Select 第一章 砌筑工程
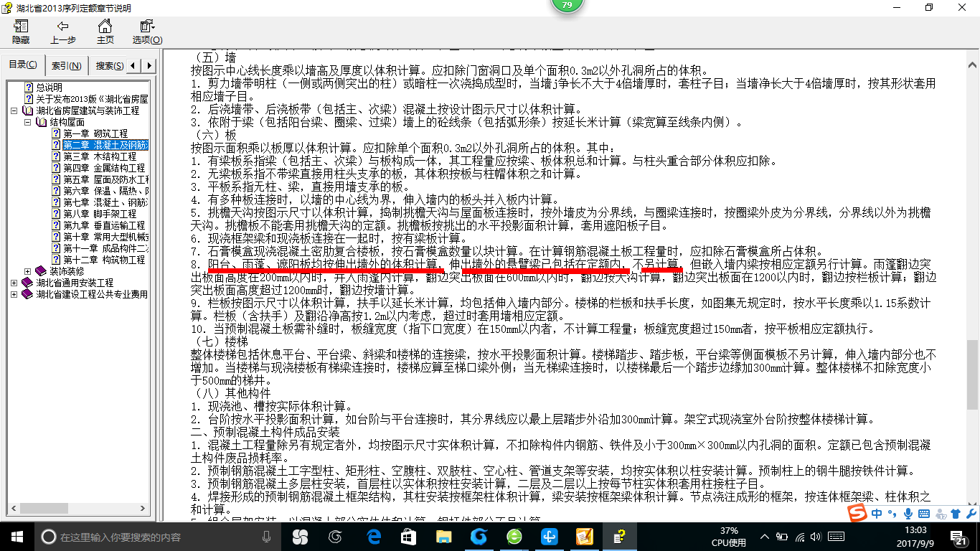The width and height of the screenshot is (980, 551). click(95, 133)
